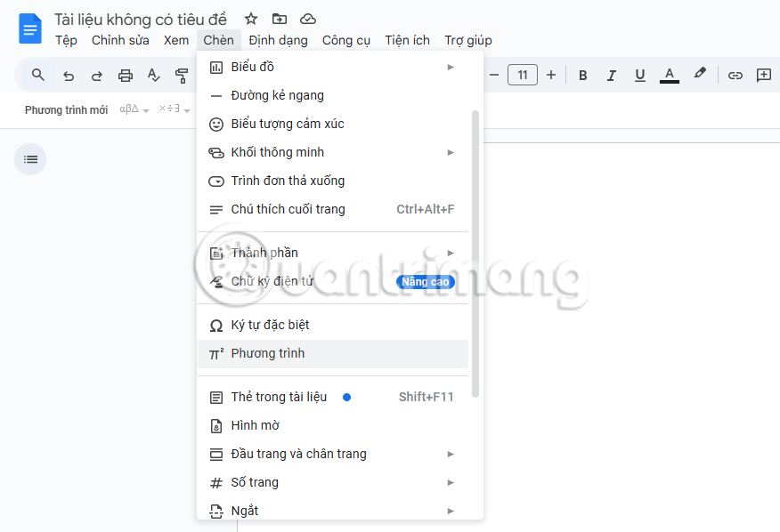This screenshot has width=780, height=532.
Task: Open the Xem menu
Action: point(176,40)
